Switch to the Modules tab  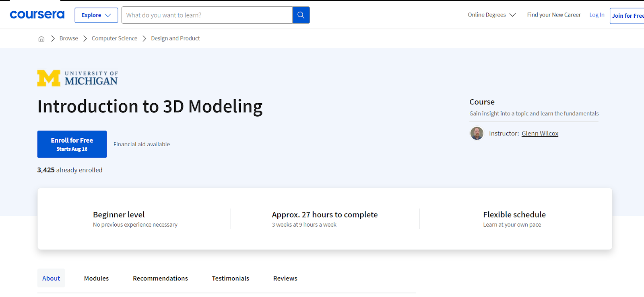96,278
